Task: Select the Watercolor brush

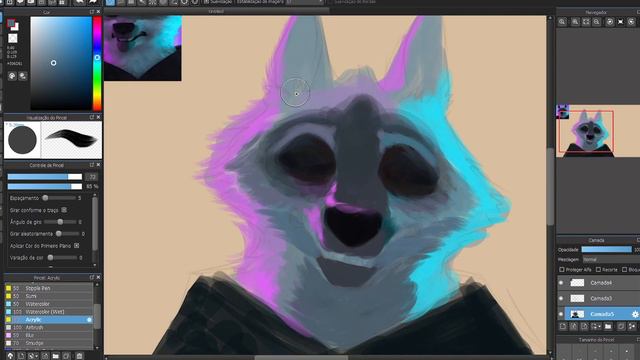Action: click(x=49, y=304)
